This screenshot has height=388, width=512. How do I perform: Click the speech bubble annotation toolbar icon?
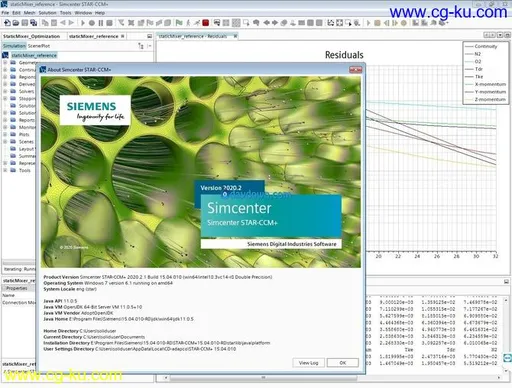[x=256, y=23]
